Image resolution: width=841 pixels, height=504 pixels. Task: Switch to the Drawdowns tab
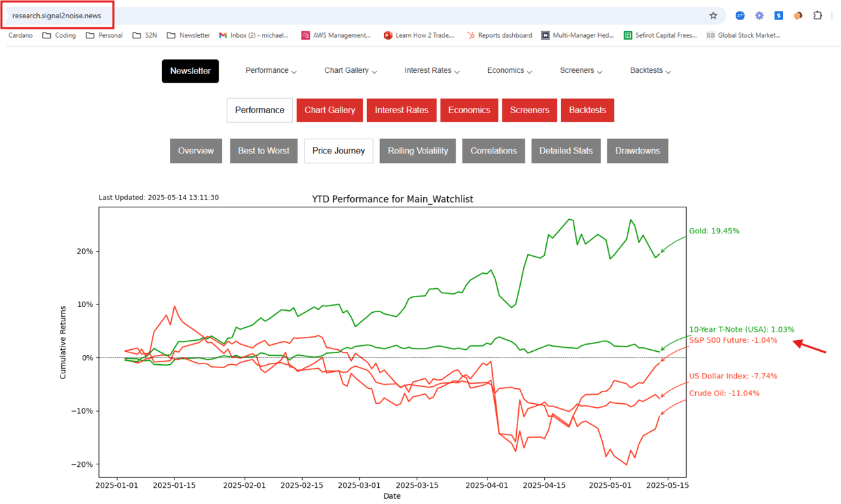pos(637,151)
